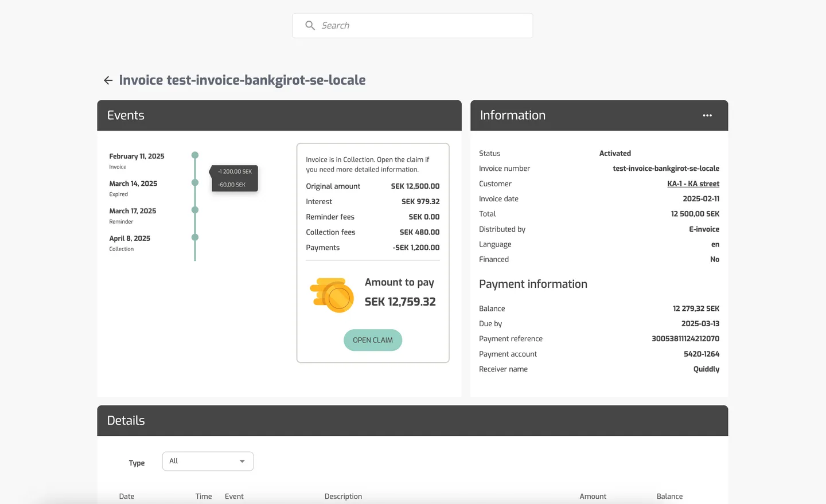Click the 12 500,00 SEK total value

(x=695, y=214)
